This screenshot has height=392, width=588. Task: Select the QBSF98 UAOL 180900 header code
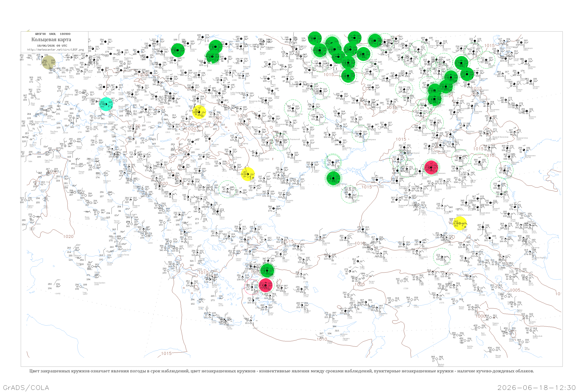point(53,34)
